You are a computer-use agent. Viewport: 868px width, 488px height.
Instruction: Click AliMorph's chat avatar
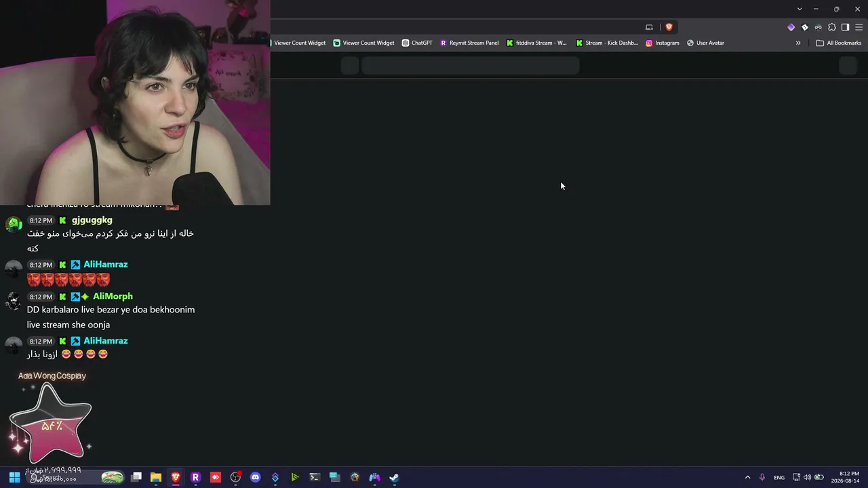[14, 301]
